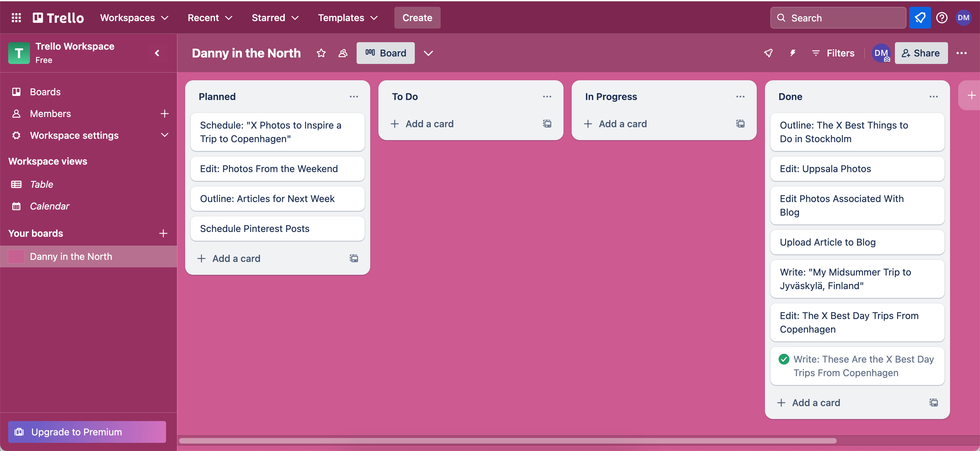Screen dimensions: 980x451
Task: Expand the Workspaces dropdown
Action: pos(134,18)
